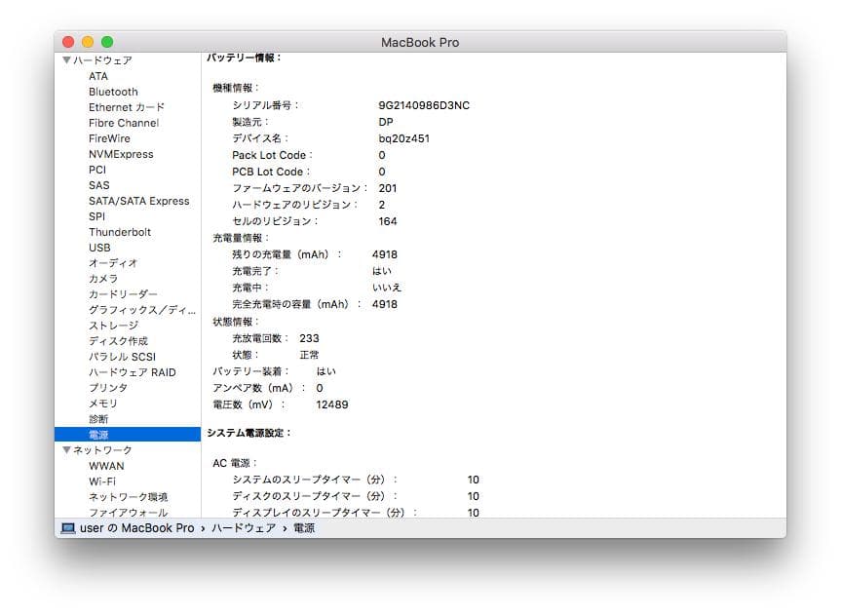Open SATA/SATA Express entry
The height and width of the screenshot is (616, 841).
point(139,201)
